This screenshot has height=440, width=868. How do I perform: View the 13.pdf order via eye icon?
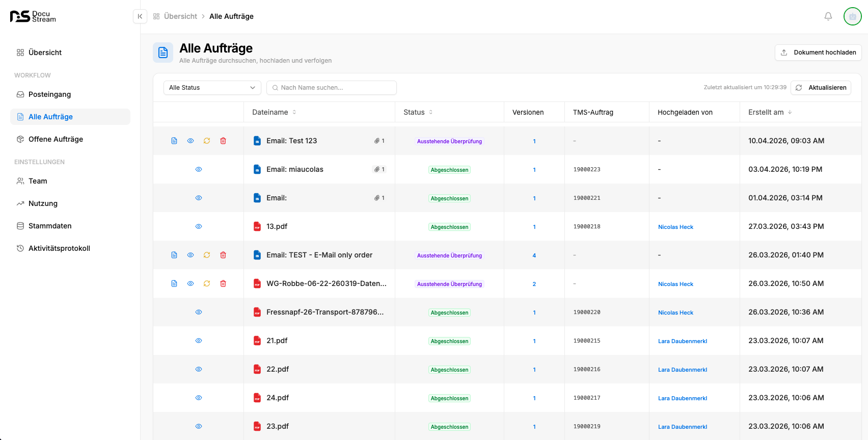tap(199, 226)
